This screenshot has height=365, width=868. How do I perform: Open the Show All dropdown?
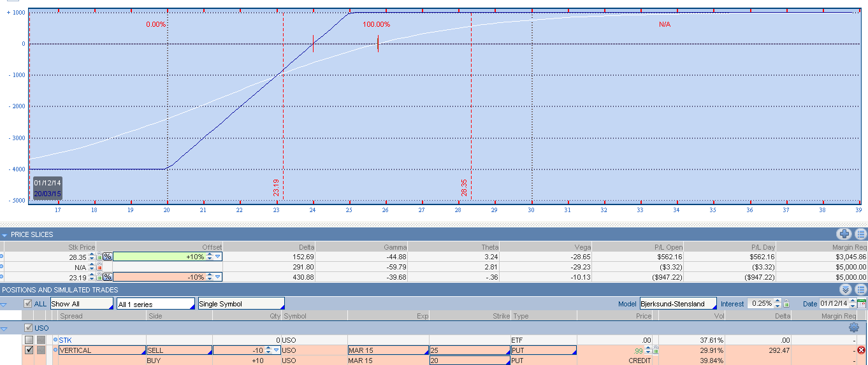tap(82, 304)
